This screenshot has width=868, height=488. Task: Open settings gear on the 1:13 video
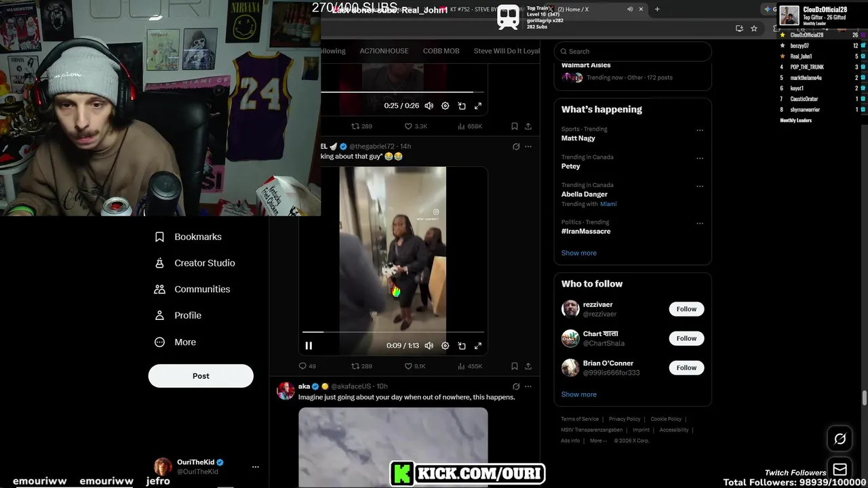[x=445, y=346]
